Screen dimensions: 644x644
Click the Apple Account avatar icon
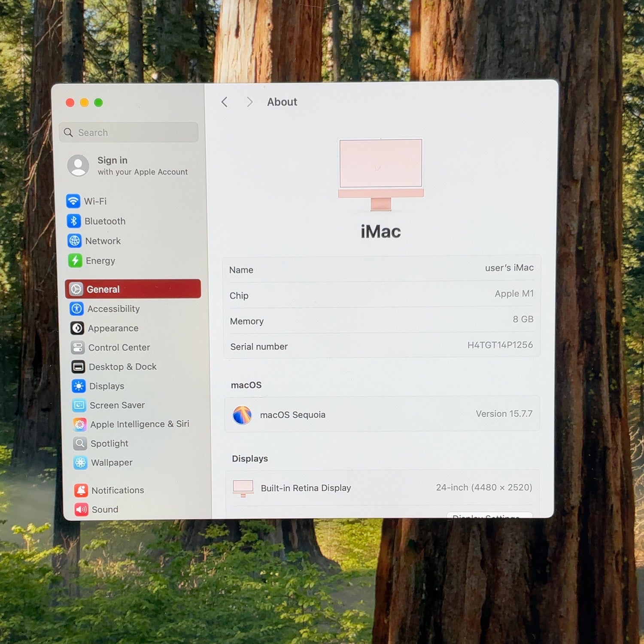coord(78,165)
